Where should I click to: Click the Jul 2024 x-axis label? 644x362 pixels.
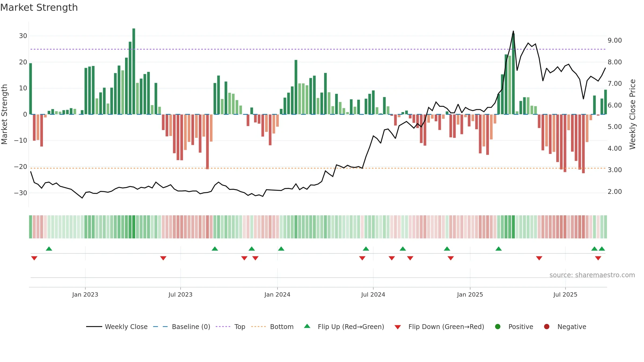(x=373, y=295)
